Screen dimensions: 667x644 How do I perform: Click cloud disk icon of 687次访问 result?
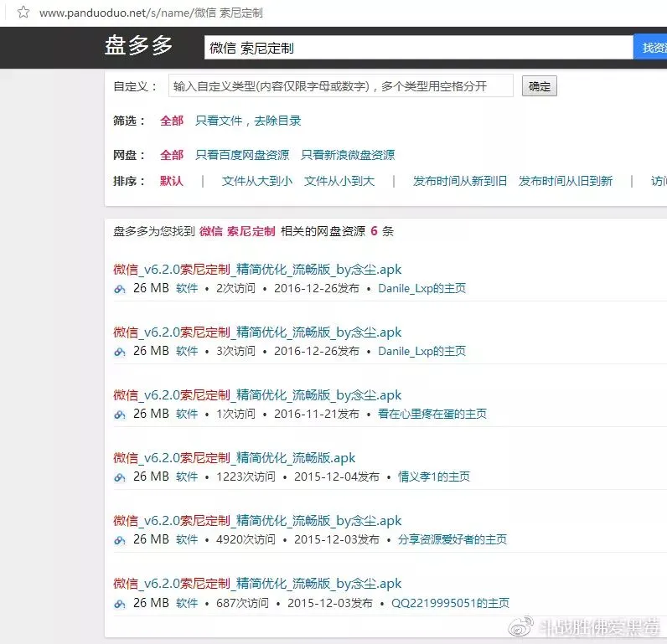(x=120, y=604)
